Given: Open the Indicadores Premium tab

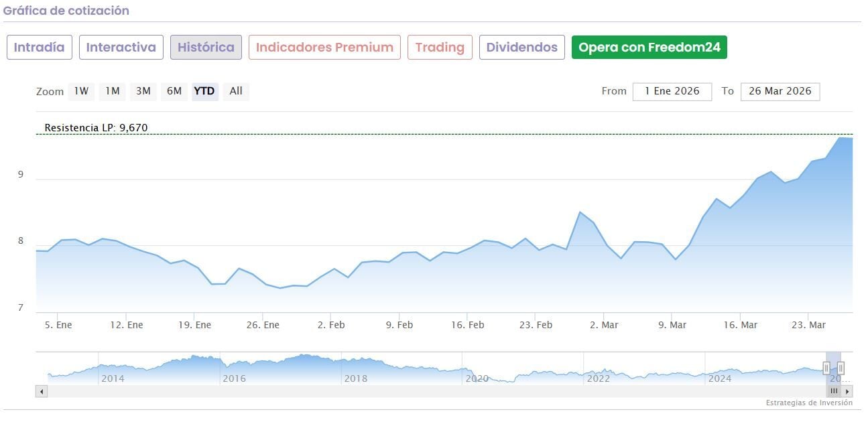Looking at the screenshot, I should pyautogui.click(x=324, y=48).
